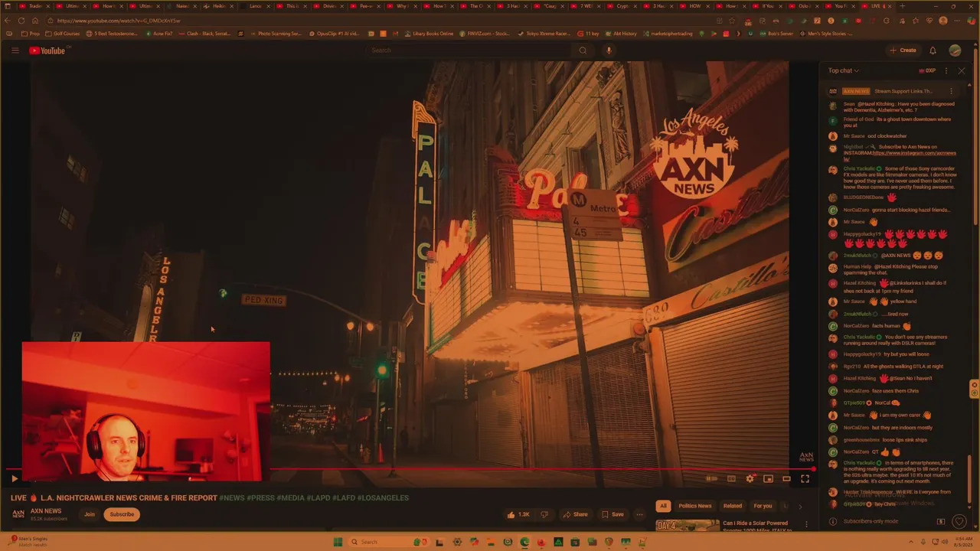Open the Tokyo Xtreme Racer bookmark

544,34
